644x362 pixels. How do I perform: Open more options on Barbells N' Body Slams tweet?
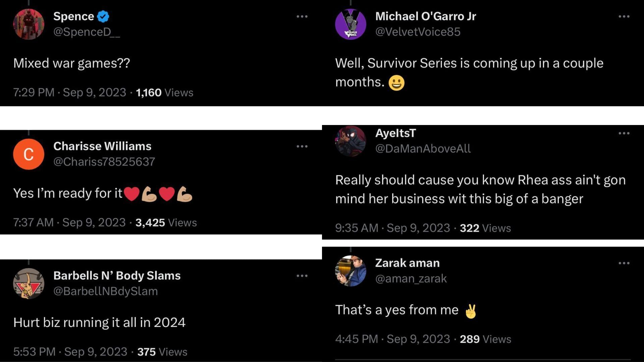tap(302, 276)
